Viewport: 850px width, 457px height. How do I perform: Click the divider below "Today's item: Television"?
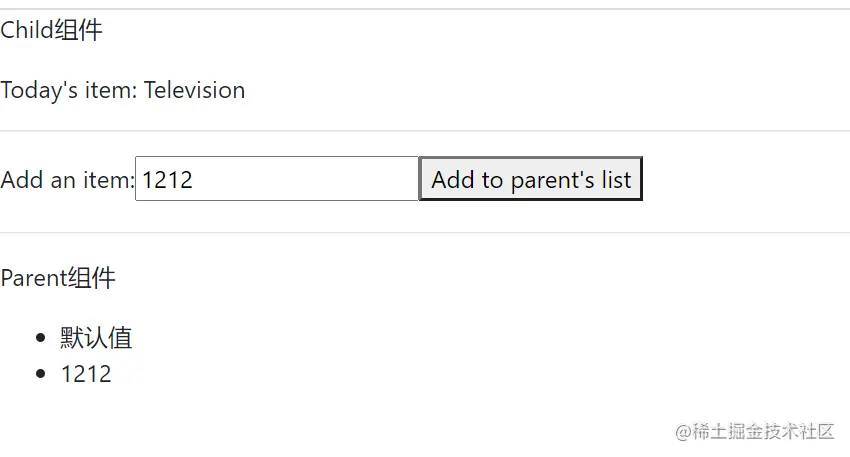[x=425, y=130]
